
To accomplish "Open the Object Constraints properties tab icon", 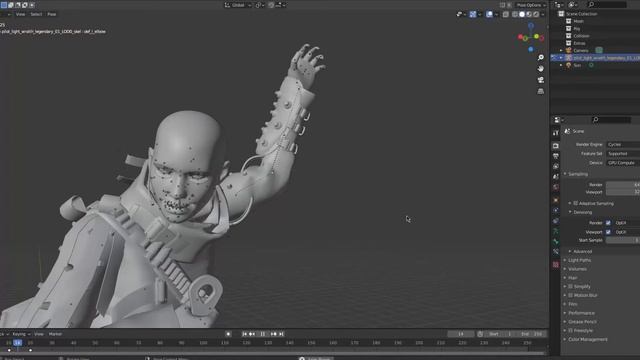I will pos(556,221).
